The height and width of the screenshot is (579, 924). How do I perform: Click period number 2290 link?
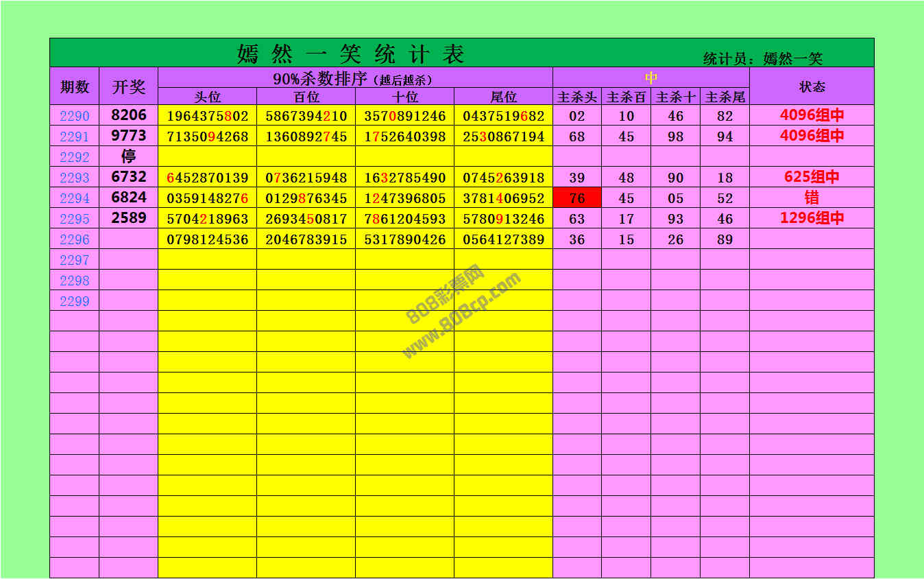(74, 116)
